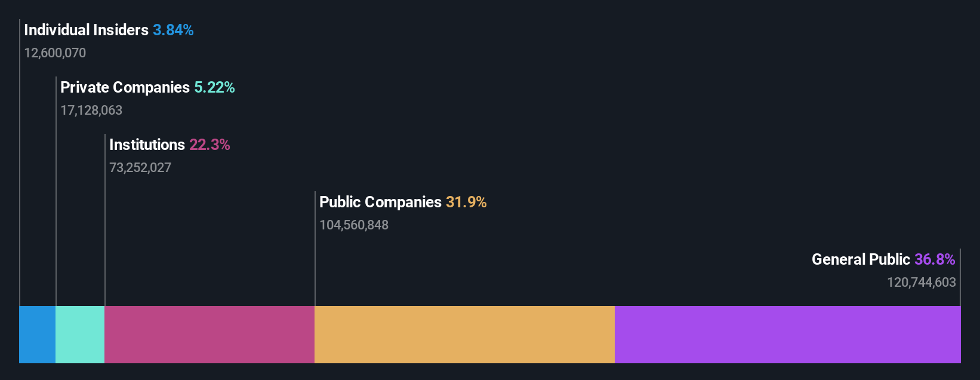This screenshot has height=380, width=980.
Task: Click the 12,600,070 share count
Action: pyautogui.click(x=55, y=53)
